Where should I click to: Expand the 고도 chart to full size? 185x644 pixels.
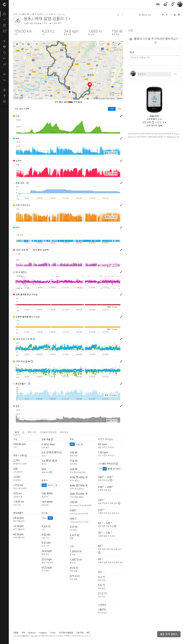click(x=121, y=116)
